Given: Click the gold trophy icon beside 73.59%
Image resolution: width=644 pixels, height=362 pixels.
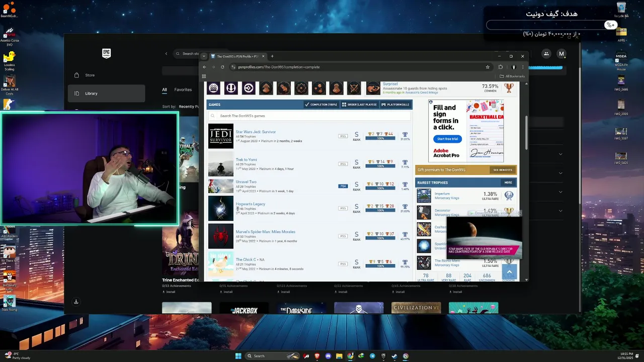Looking at the screenshot, I should click(x=509, y=88).
